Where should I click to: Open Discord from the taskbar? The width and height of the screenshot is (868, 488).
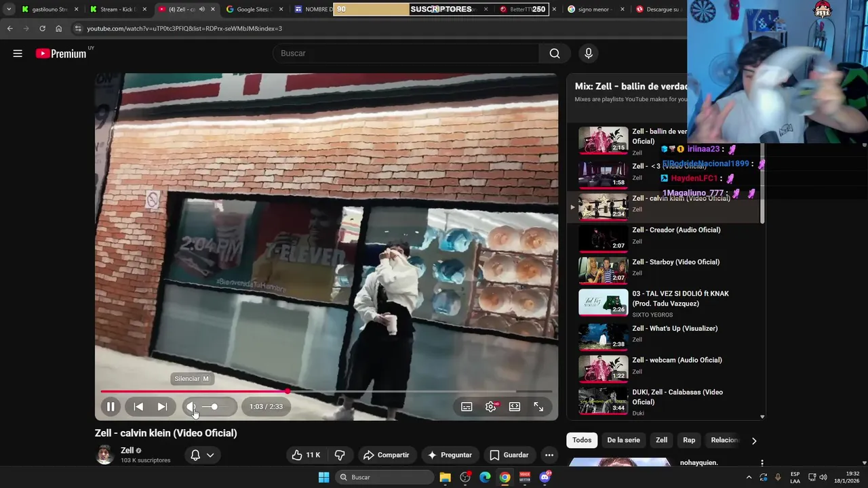[545, 477]
